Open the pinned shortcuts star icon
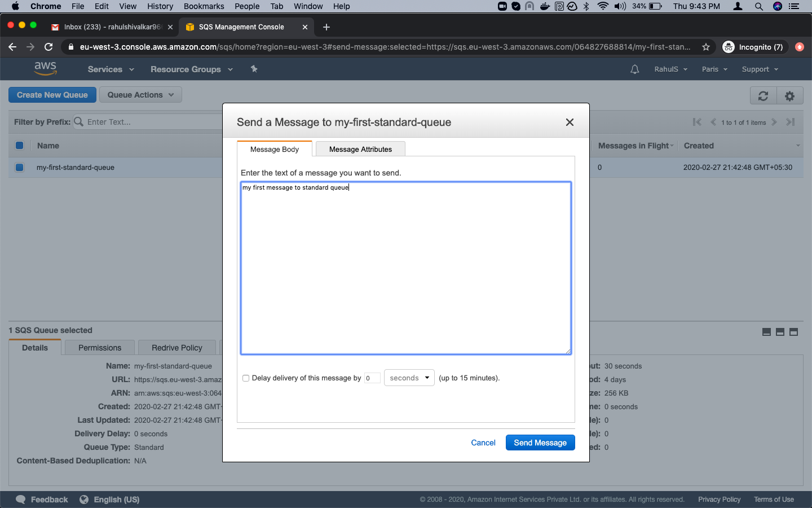Screen dimensions: 812x508 254,69
